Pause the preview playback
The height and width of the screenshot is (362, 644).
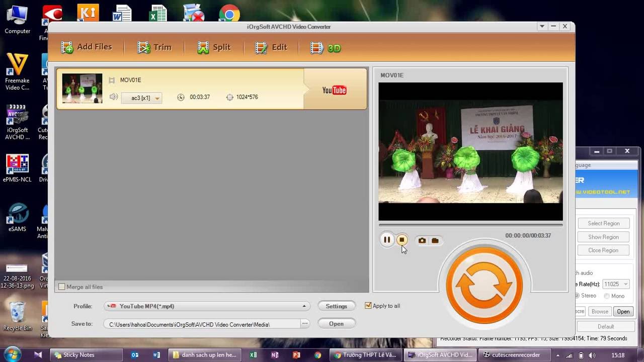click(x=387, y=240)
